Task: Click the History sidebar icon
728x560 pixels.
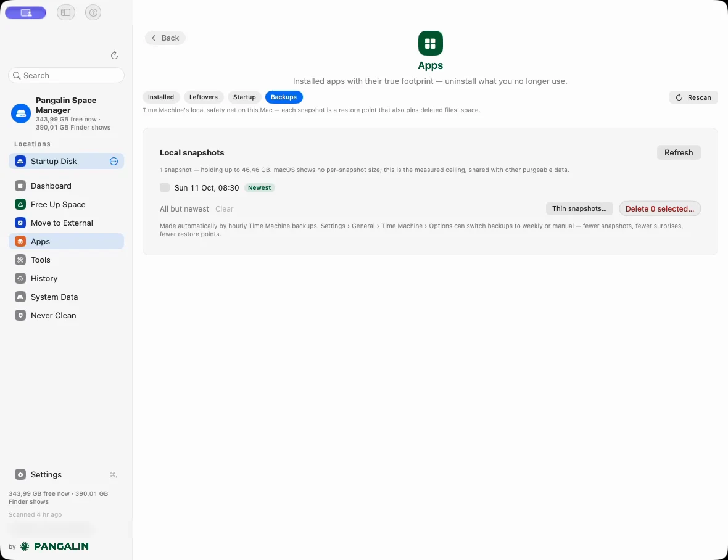Action: point(20,278)
